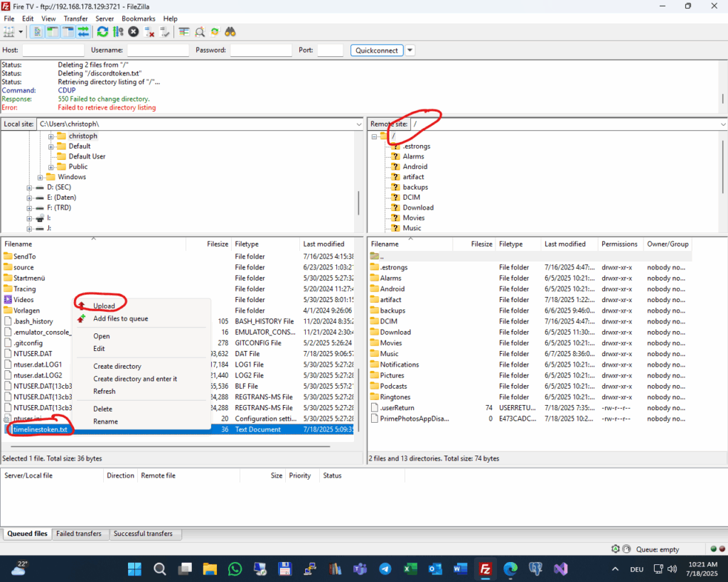Click the .userReturn file icon

375,407
